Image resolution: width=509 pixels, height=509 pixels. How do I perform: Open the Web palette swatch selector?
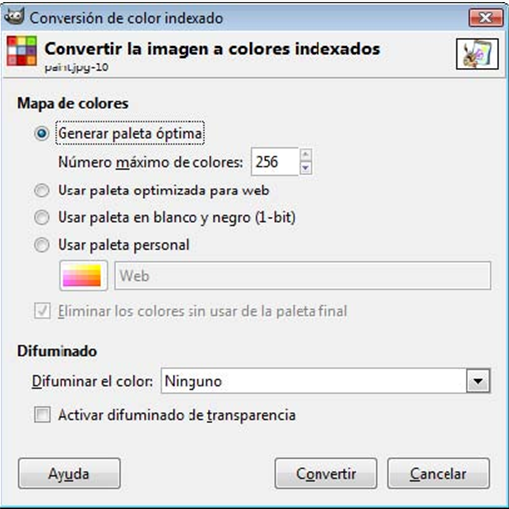pos(84,276)
